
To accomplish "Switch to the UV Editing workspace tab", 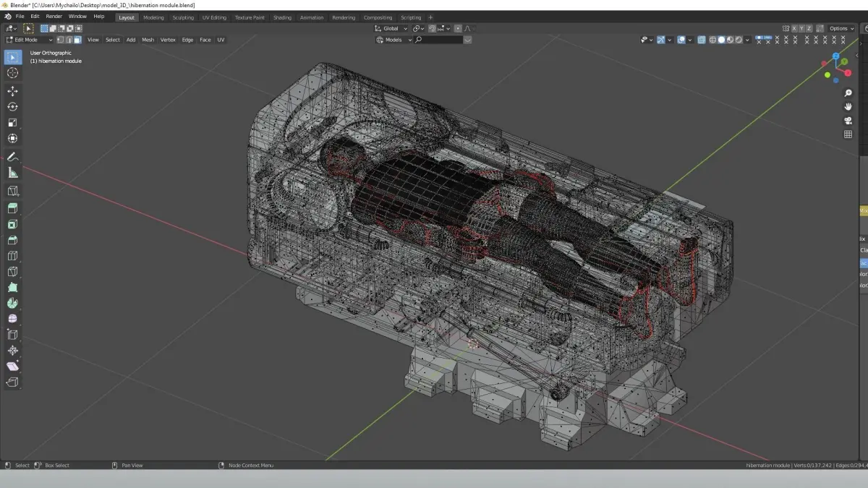I will (214, 17).
